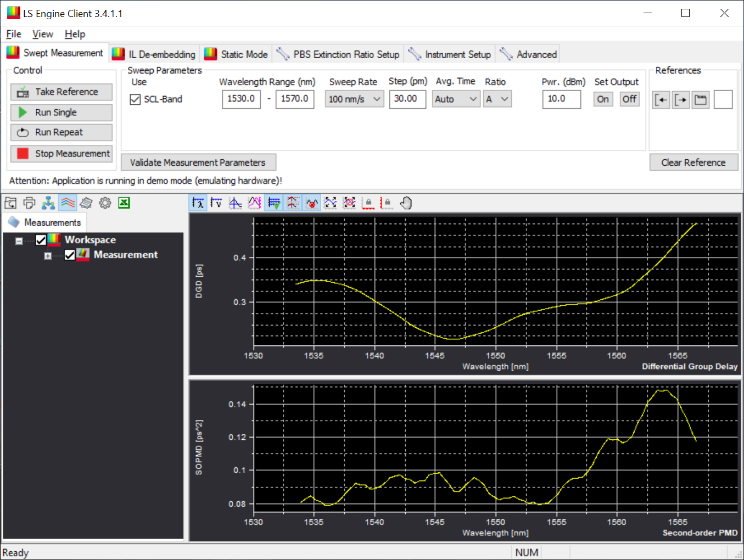Click the open-workspace icon in the left toolbar
Viewport: 744px width, 560px height.
(10, 203)
